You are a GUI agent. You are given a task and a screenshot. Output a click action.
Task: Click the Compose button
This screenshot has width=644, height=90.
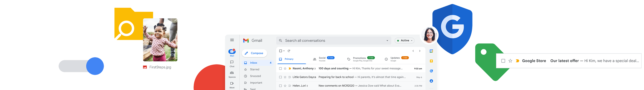tap(254, 53)
